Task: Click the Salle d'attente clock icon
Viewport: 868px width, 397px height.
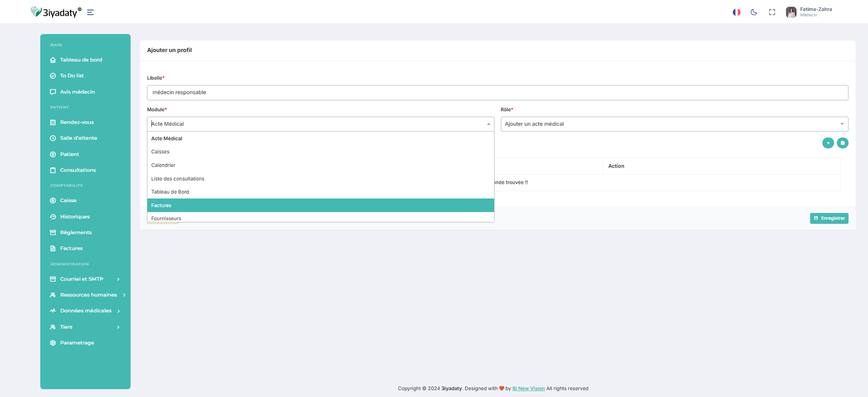Action: 53,138
